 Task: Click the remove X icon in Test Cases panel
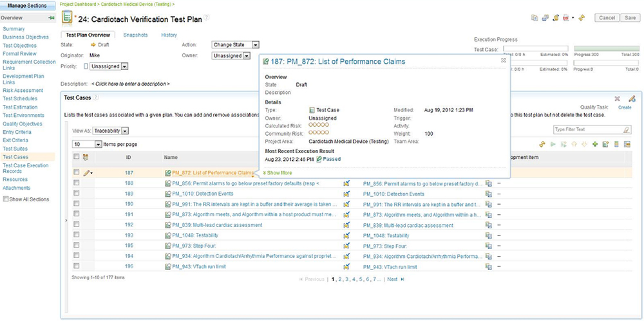coord(617,98)
